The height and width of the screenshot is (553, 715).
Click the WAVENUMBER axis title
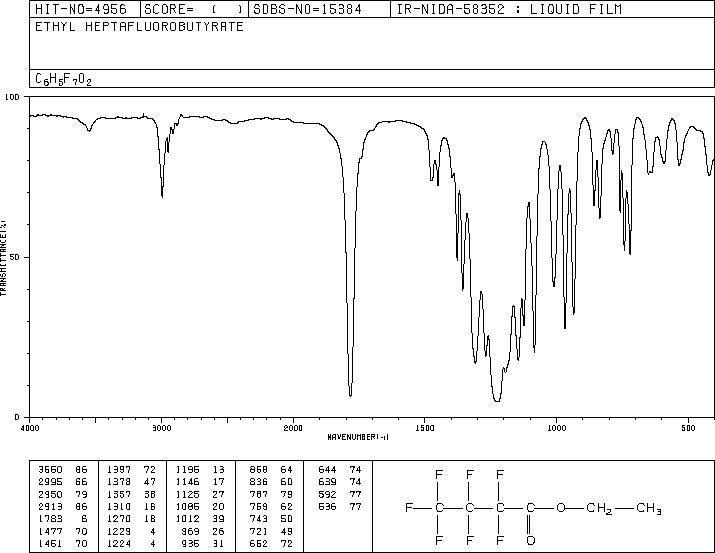pyautogui.click(x=358, y=437)
